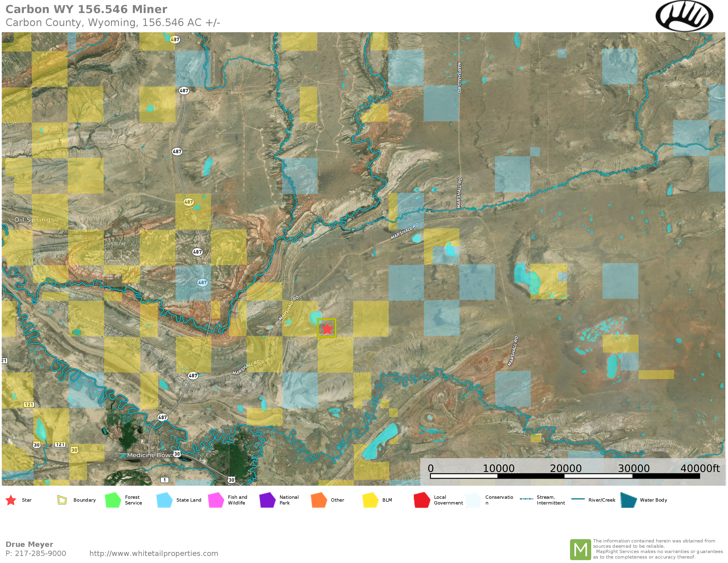
Task: Click the green MapRight M logo
Action: point(580,549)
